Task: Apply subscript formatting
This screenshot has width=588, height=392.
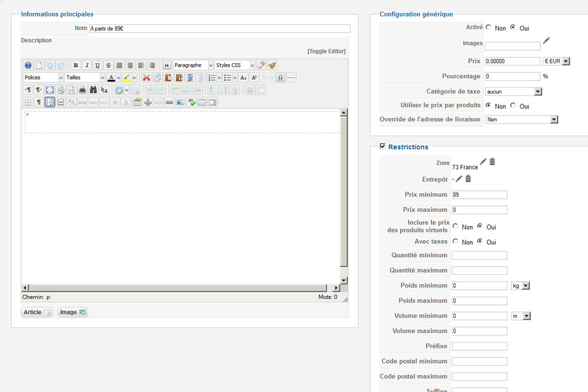Action: pyautogui.click(x=243, y=78)
